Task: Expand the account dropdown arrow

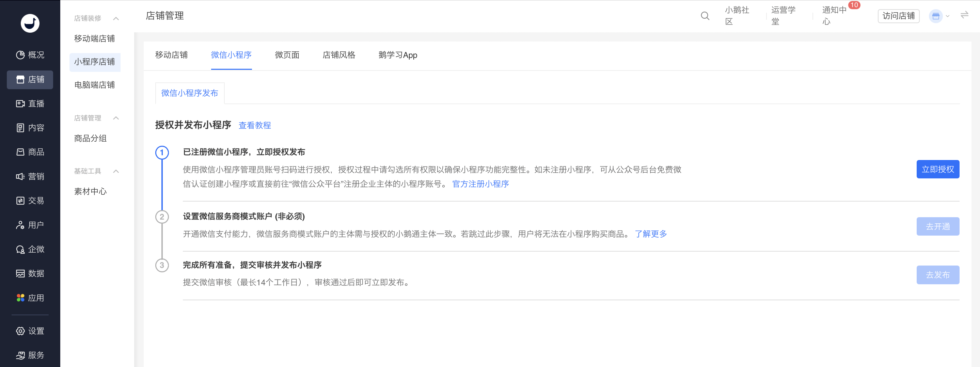Action: [x=948, y=16]
